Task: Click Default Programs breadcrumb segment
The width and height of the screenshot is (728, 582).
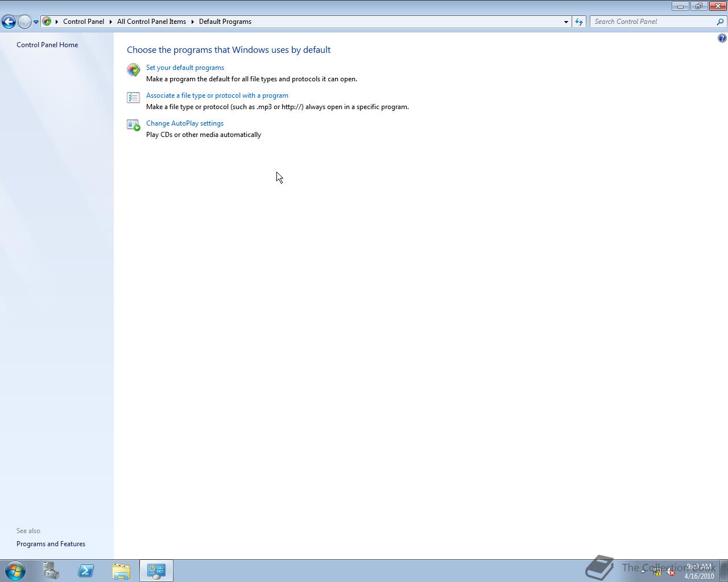Action: coord(225,22)
